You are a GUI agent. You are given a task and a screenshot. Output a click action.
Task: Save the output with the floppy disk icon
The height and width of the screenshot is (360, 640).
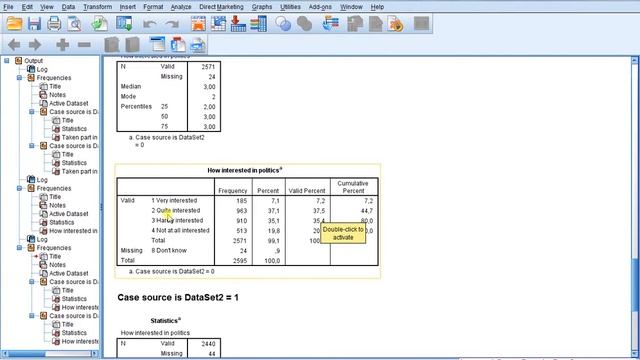click(x=34, y=24)
